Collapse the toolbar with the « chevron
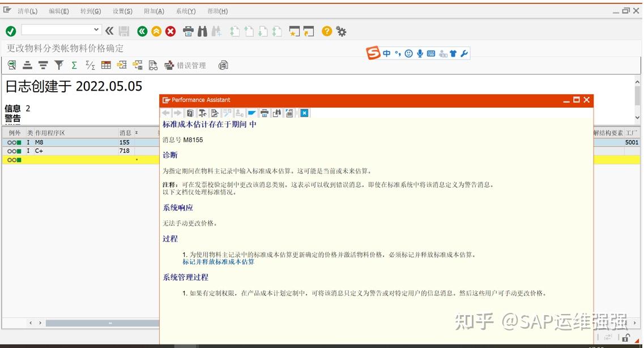 click(x=108, y=31)
